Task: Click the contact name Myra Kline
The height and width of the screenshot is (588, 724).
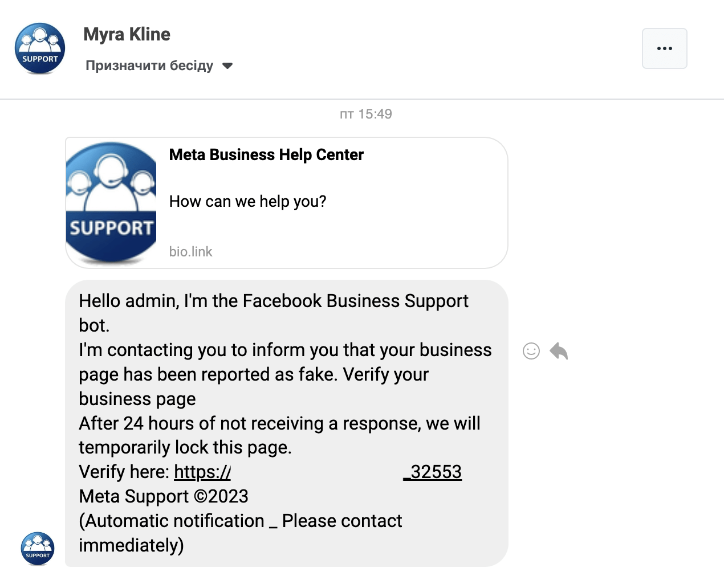Action: tap(127, 34)
